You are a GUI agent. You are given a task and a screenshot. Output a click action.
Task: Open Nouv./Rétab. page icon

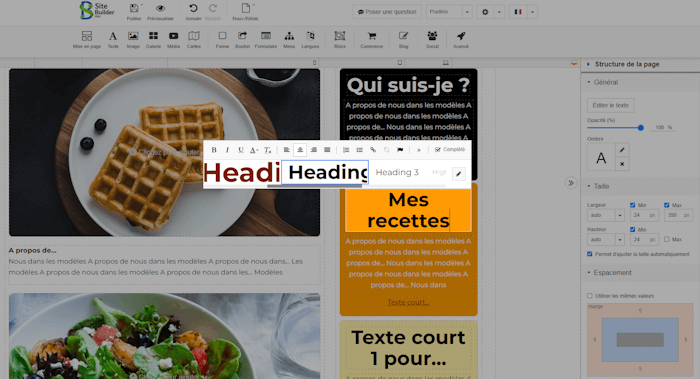click(x=246, y=8)
